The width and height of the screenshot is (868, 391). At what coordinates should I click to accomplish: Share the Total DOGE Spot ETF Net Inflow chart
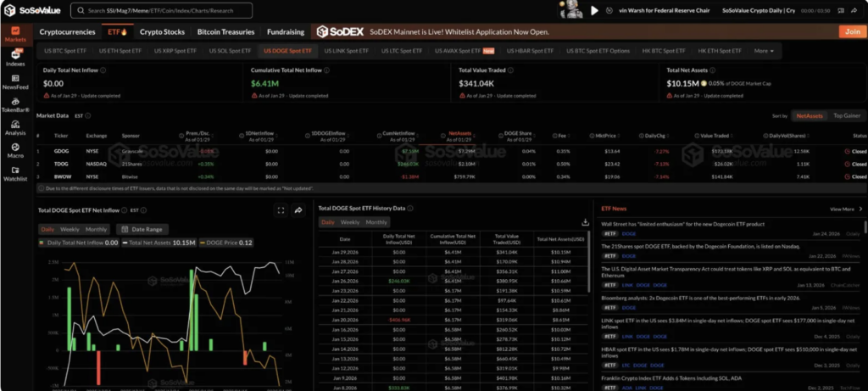298,209
